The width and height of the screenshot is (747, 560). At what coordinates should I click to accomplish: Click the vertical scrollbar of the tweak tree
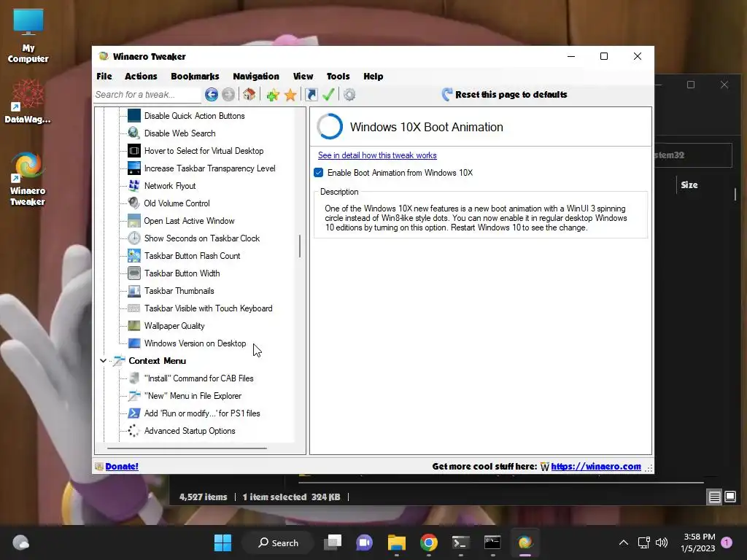pos(300,246)
